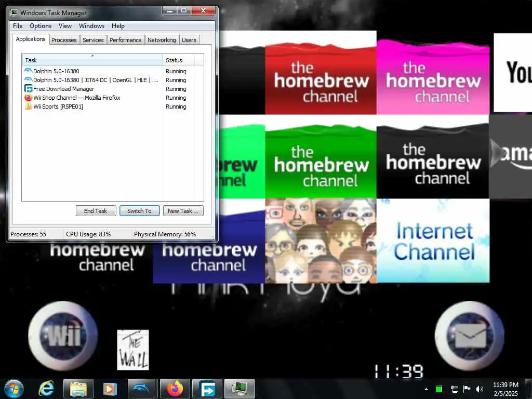The height and width of the screenshot is (399, 532).
Task: Switch to the Users tab
Action: coord(189,40)
